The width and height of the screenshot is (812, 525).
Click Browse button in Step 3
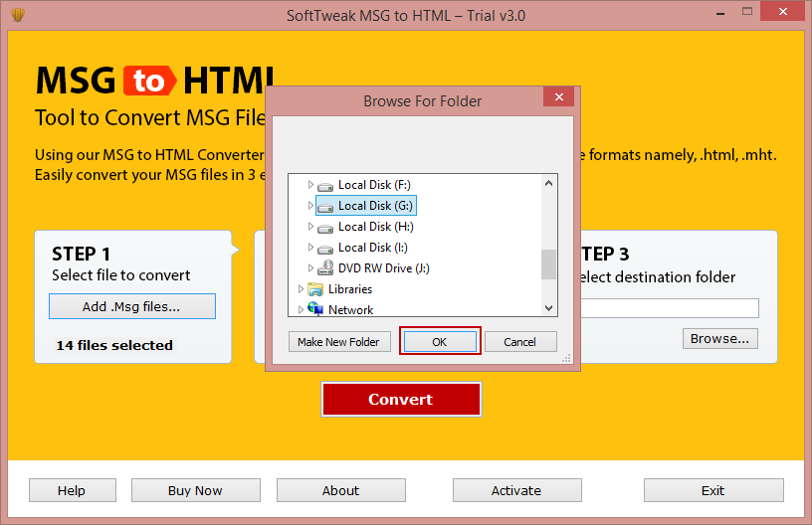(719, 339)
